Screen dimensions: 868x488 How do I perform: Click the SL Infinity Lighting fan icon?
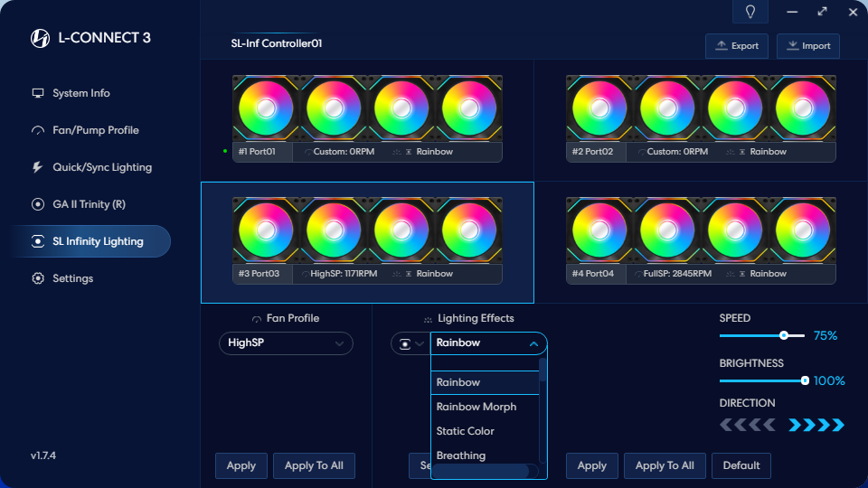point(38,241)
